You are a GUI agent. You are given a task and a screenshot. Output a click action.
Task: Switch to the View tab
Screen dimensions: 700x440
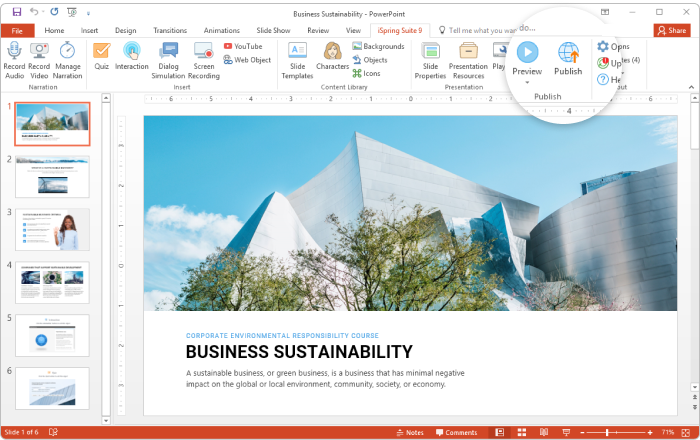click(353, 30)
